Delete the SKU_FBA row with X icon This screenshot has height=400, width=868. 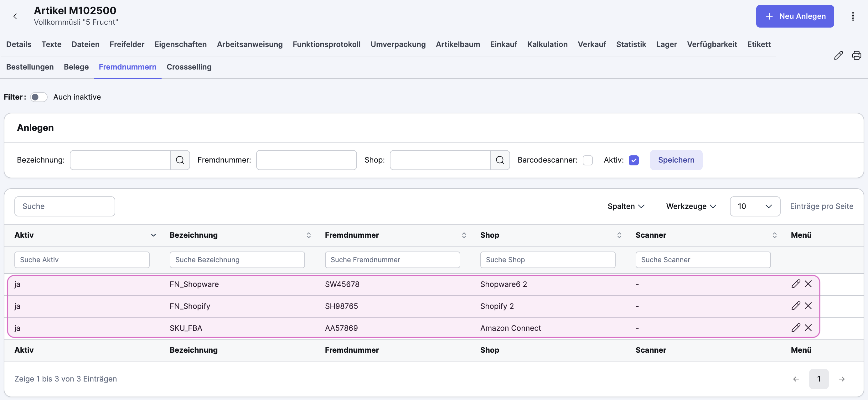(x=808, y=328)
